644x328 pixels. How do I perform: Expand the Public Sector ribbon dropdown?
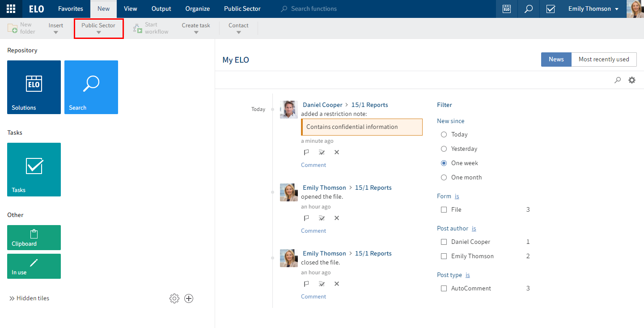98,28
